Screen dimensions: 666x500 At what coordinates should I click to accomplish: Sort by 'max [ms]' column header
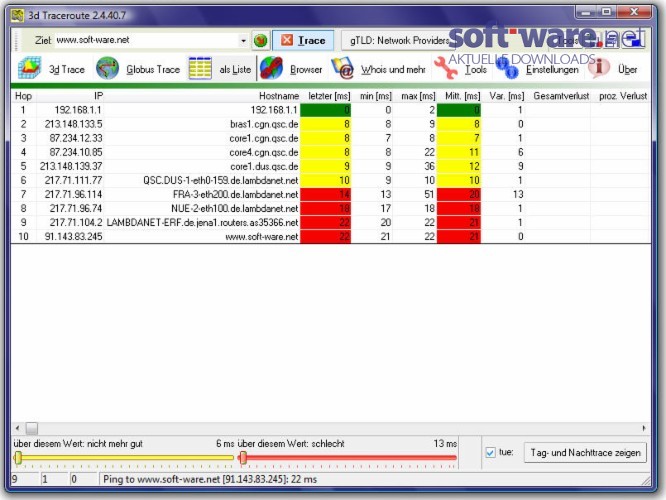coord(415,96)
